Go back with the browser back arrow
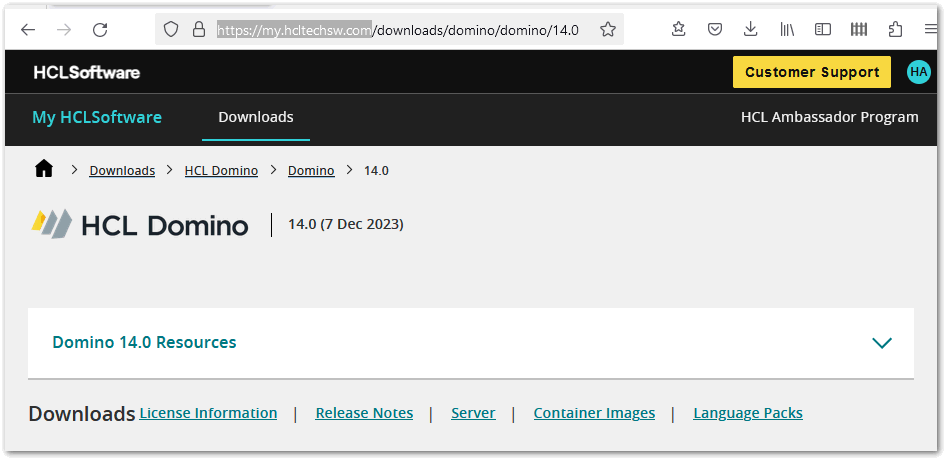The height and width of the screenshot is (460, 946). pos(28,30)
